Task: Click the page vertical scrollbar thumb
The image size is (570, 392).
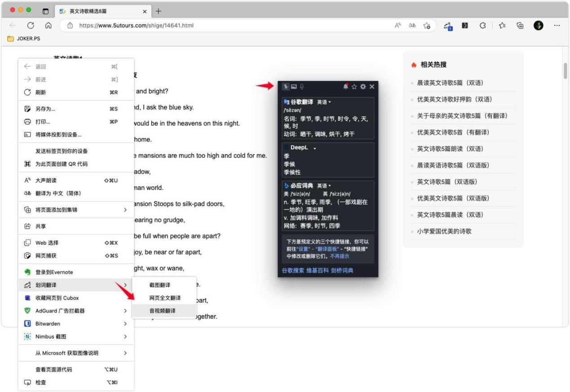Action: click(566, 71)
